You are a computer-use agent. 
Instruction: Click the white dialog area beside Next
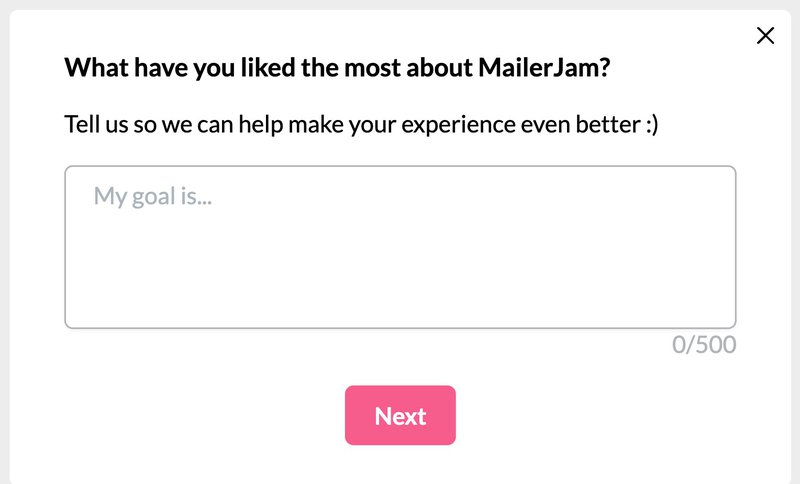600,415
